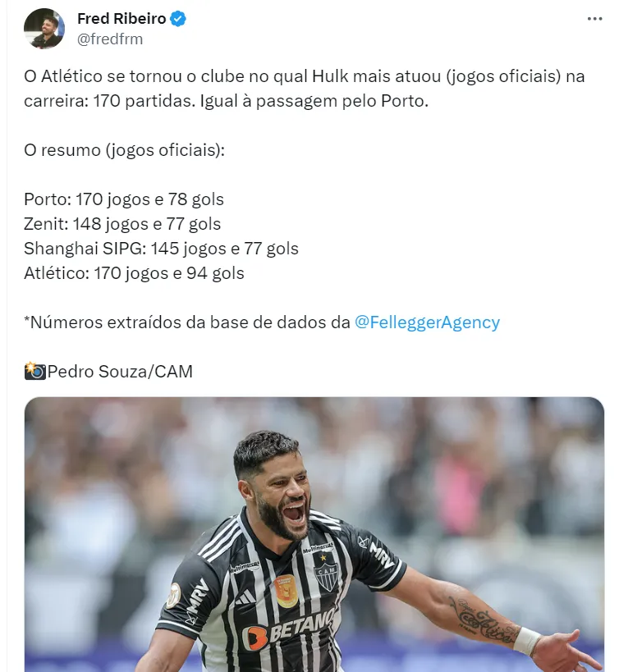619x672 pixels.
Task: Click the Adidas logo on the jersey
Action: click(245, 597)
